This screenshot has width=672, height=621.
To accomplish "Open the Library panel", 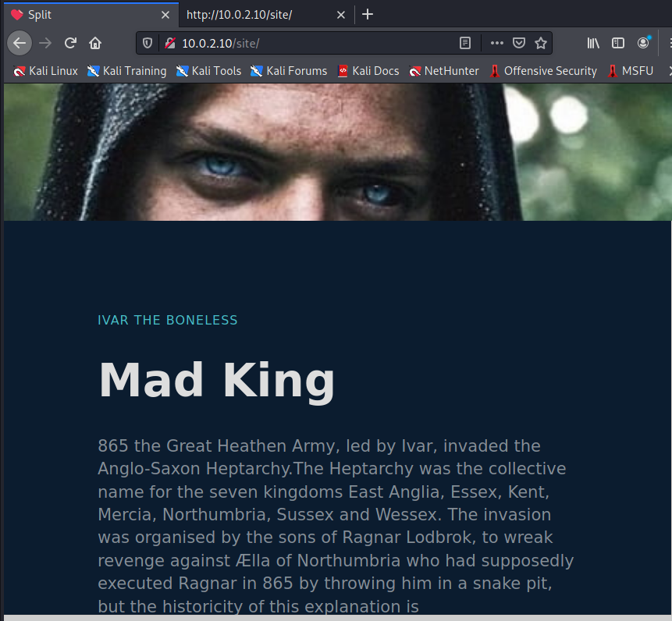I will click(x=593, y=43).
